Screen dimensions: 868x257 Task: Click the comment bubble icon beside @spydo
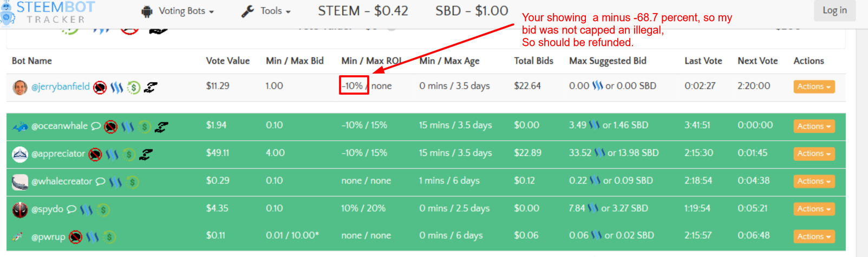click(71, 209)
